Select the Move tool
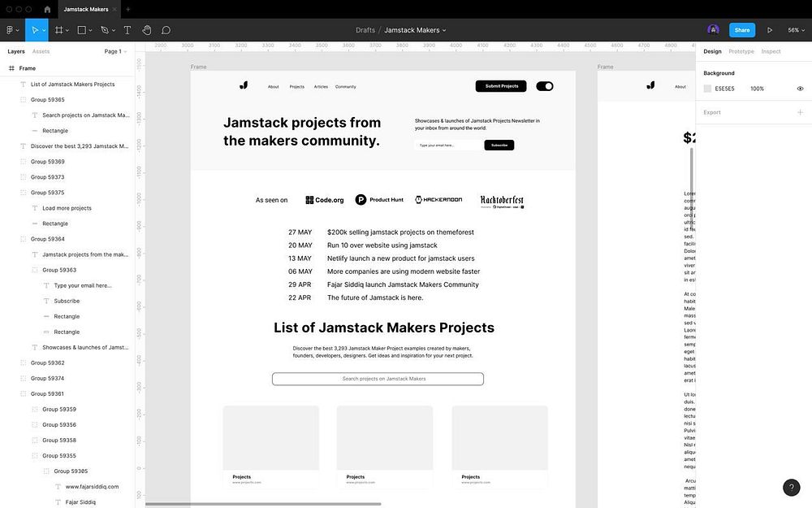Image resolution: width=812 pixels, height=508 pixels. (34, 30)
